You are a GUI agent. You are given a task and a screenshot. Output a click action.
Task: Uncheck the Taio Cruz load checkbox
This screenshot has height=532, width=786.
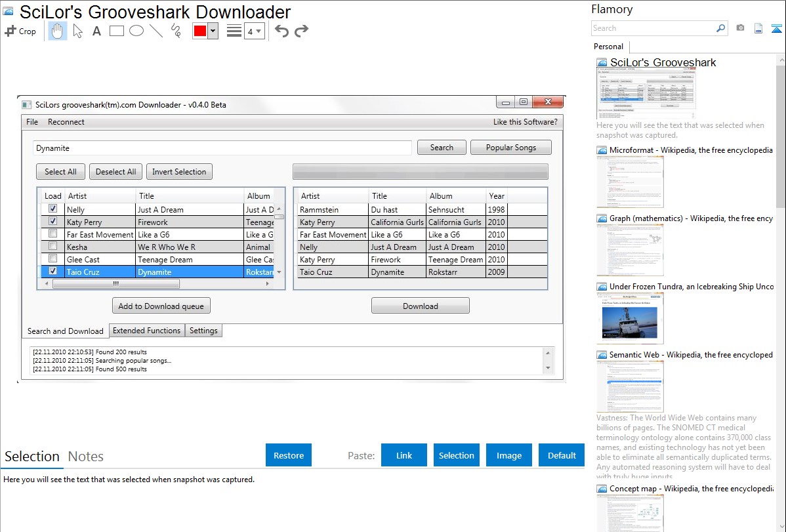point(52,272)
